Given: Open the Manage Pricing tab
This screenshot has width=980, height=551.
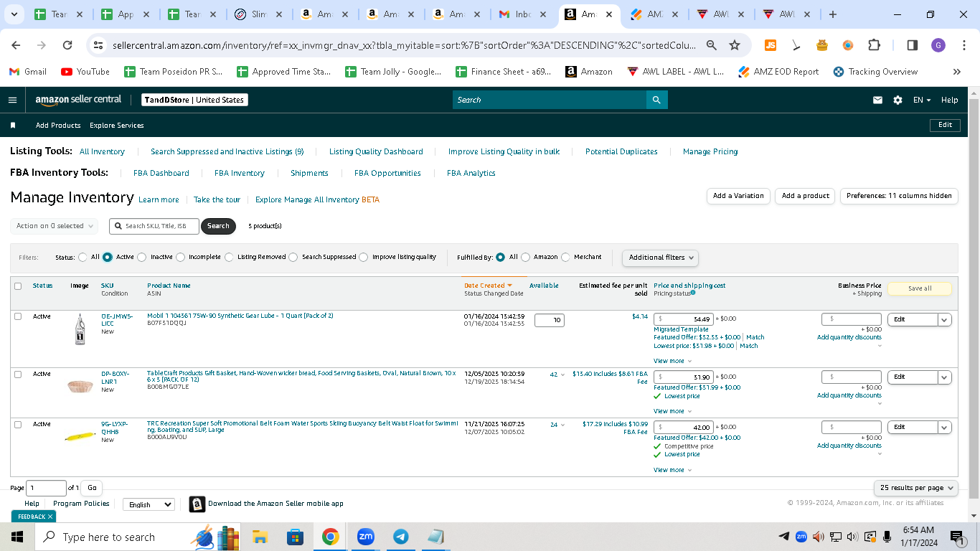Looking at the screenshot, I should click(710, 151).
